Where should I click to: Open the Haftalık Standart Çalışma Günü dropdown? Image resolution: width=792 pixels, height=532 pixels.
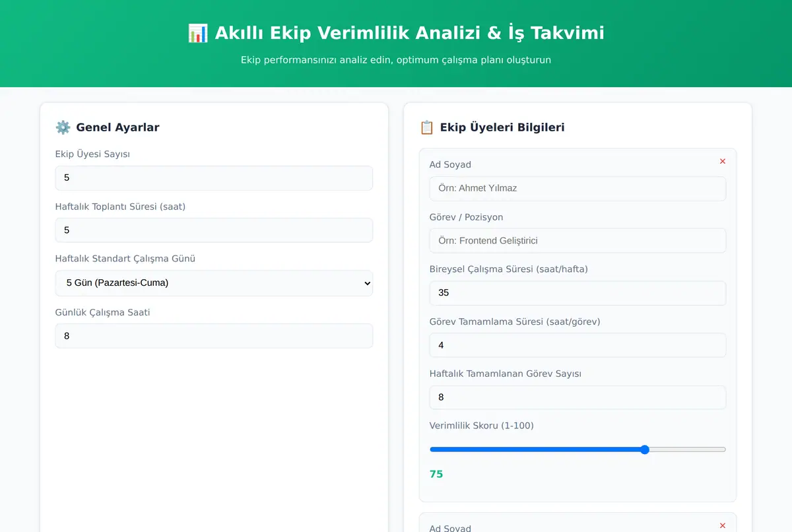pos(214,283)
